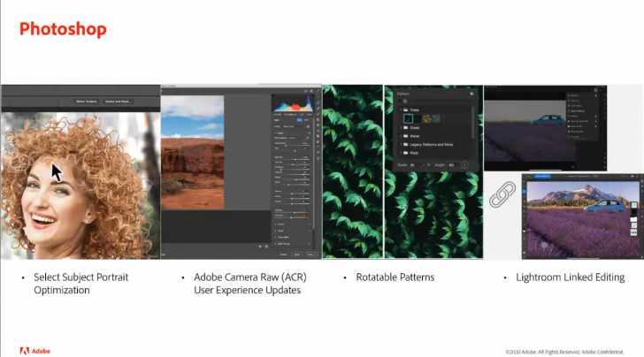Expand the Water pattern folder
Viewport: 644px width, 357px height.
tap(401, 136)
